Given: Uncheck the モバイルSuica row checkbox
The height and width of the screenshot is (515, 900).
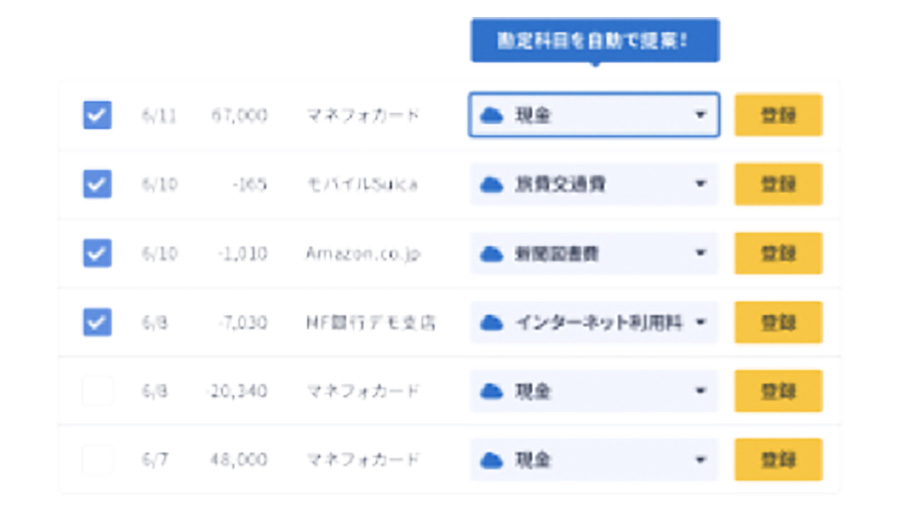Looking at the screenshot, I should (x=97, y=184).
